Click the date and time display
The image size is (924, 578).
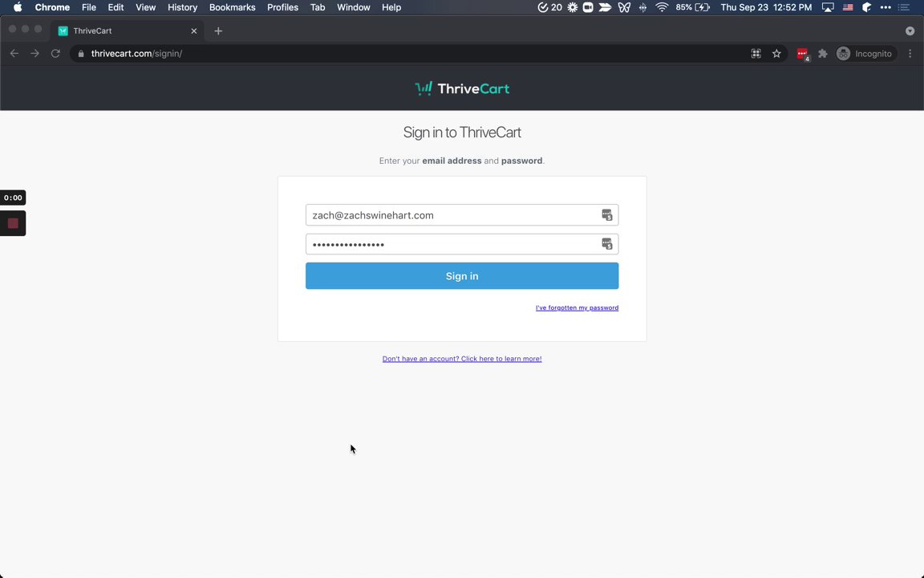click(x=766, y=7)
